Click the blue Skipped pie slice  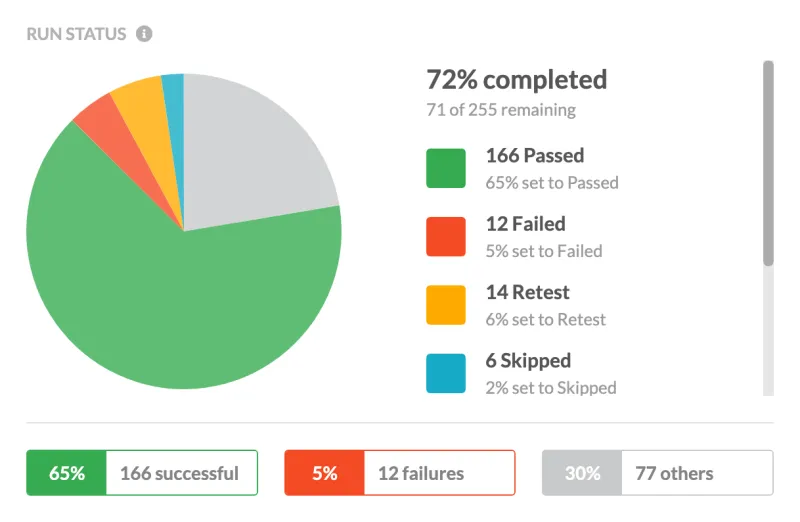tap(174, 102)
